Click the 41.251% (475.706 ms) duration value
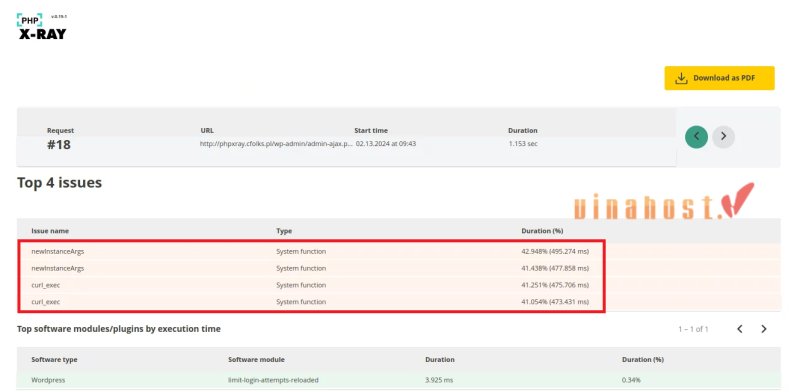 pos(555,285)
